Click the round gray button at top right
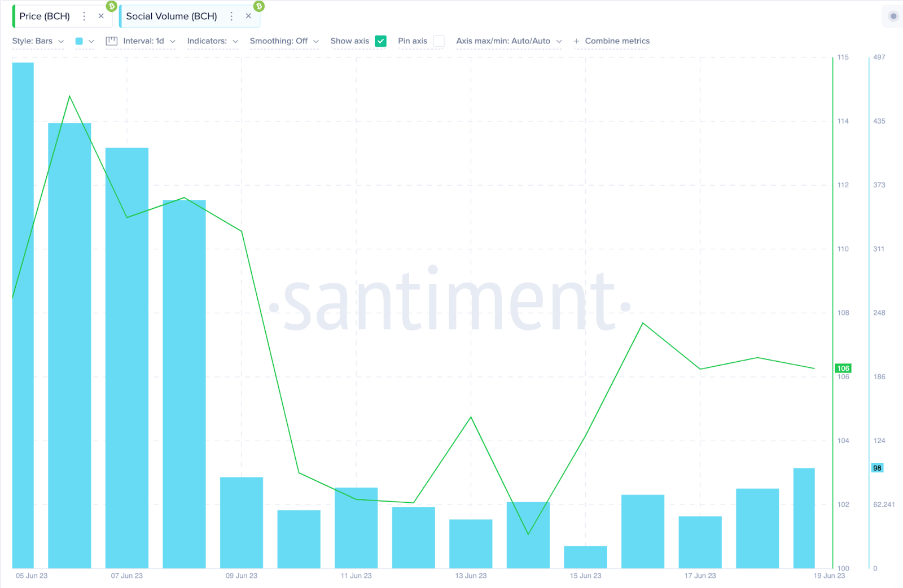The height and width of the screenshot is (588, 903). (893, 16)
